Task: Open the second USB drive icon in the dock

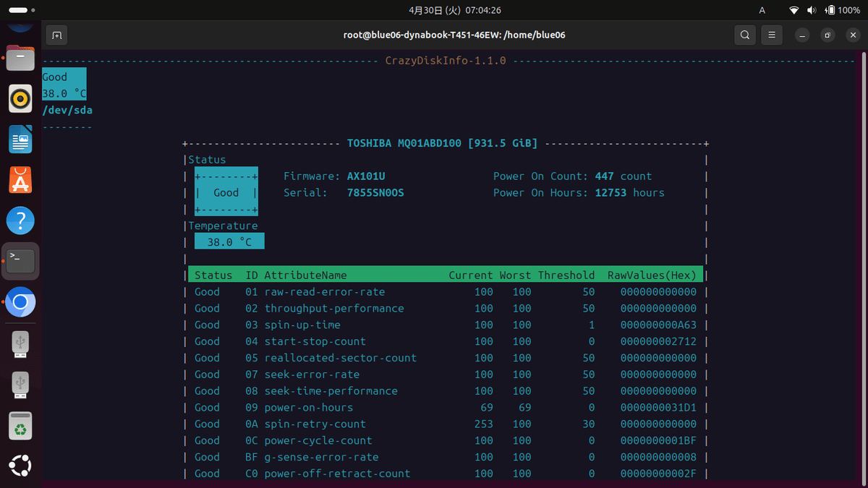Action: coord(20,385)
